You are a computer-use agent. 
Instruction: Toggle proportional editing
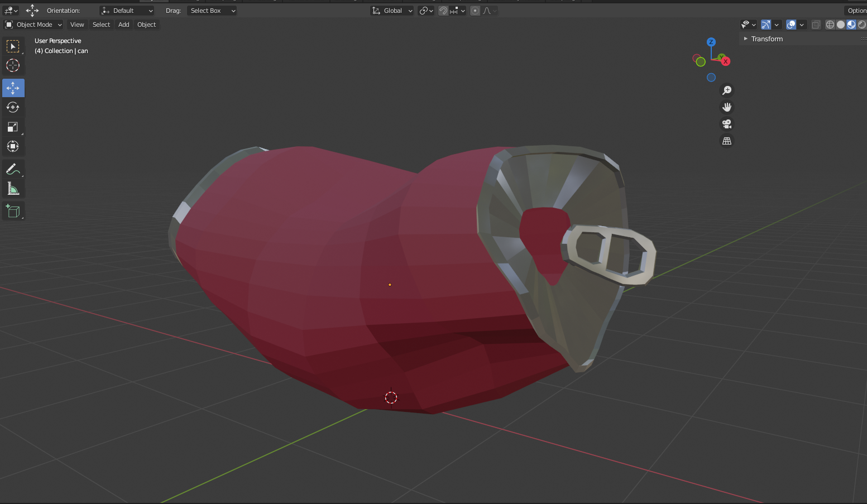[x=475, y=11]
